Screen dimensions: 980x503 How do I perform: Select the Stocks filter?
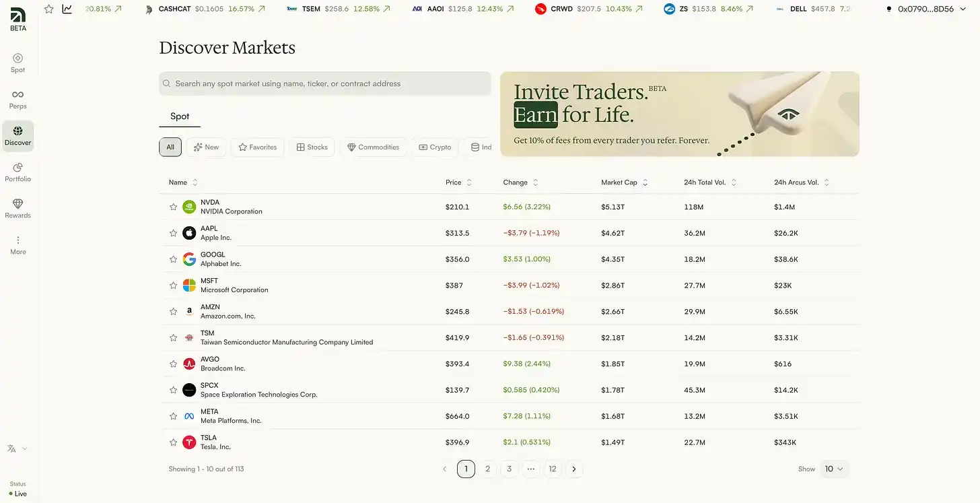312,147
